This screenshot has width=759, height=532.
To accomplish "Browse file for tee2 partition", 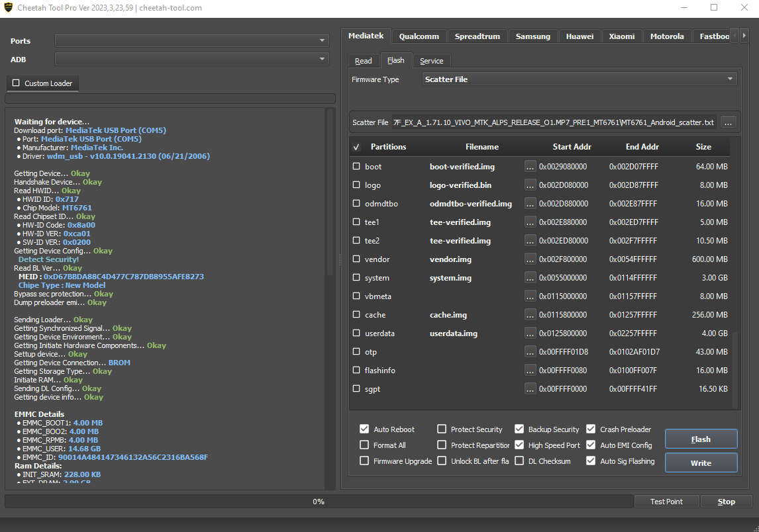I will click(x=530, y=240).
